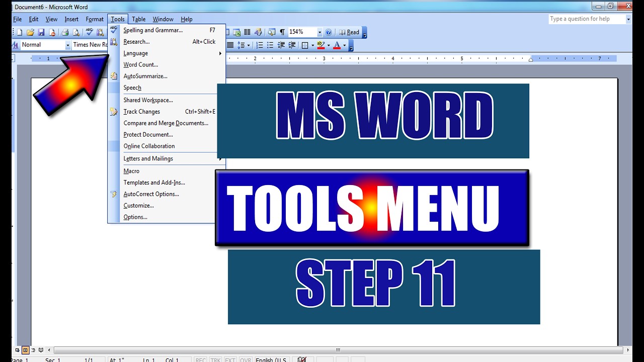Click the Columns toolbar icon
This screenshot has width=644, height=362.
coord(247,32)
